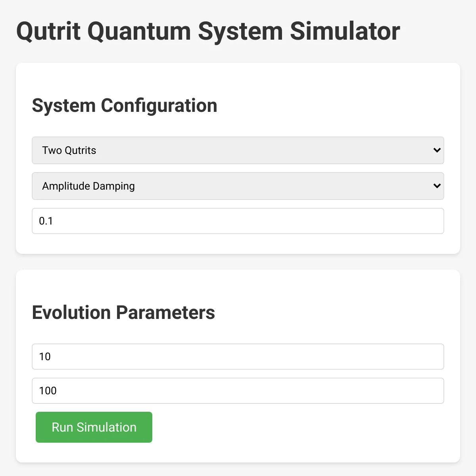Click the chevron arrow on Two Qutrits dropdown
The height and width of the screenshot is (476, 476).
tap(437, 150)
